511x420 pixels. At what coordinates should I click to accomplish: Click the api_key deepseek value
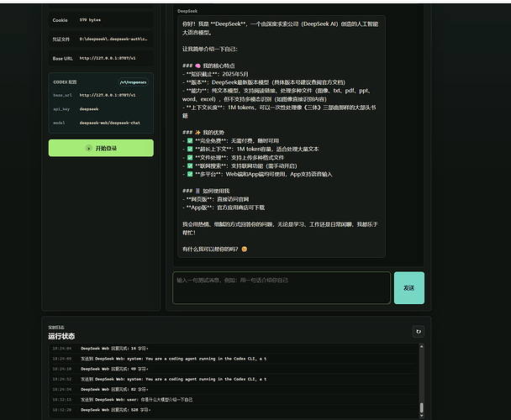[89, 109]
